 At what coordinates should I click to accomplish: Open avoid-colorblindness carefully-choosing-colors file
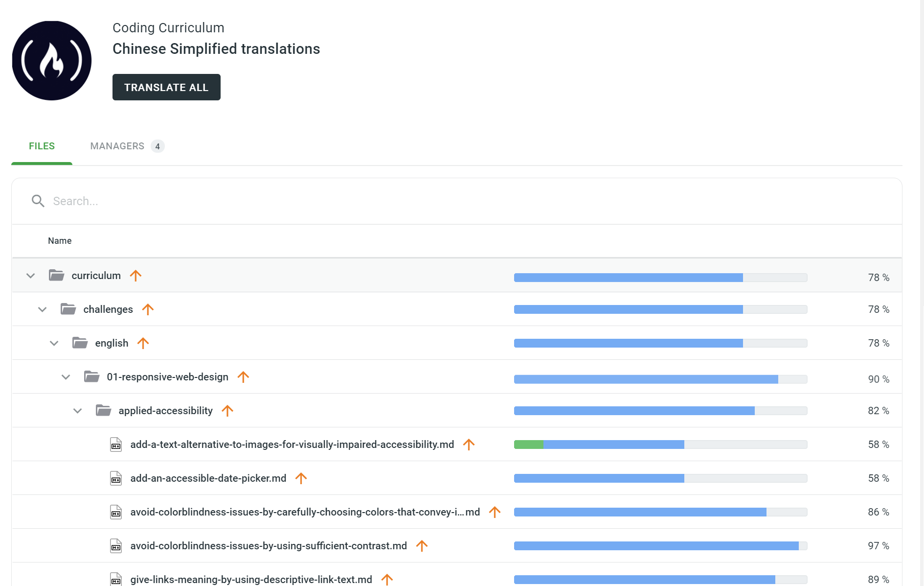[305, 512]
